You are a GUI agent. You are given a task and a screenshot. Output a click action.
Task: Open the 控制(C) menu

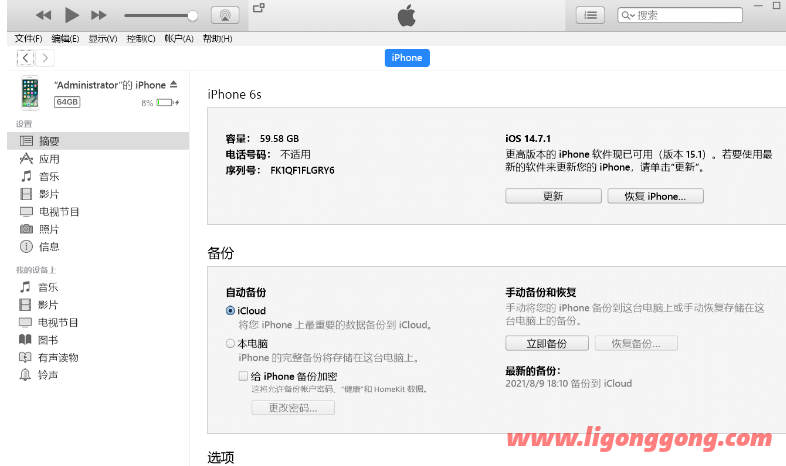pyautogui.click(x=141, y=39)
